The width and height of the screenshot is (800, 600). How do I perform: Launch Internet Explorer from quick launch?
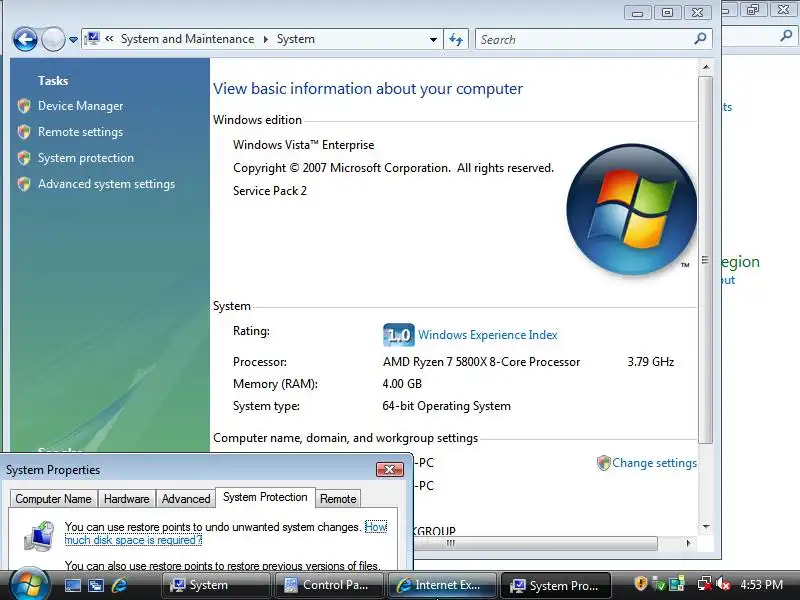(119, 585)
